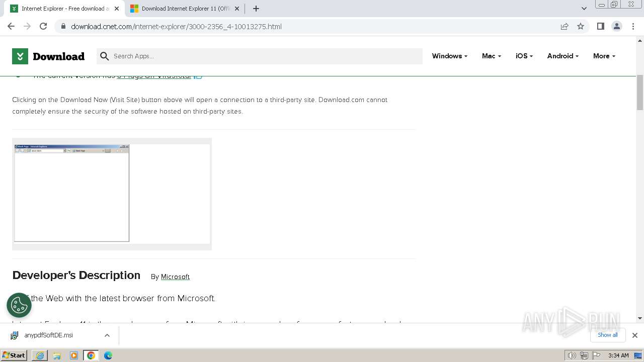Click the address bar URL
Viewport: 644px width, 362px height.
click(176, 27)
